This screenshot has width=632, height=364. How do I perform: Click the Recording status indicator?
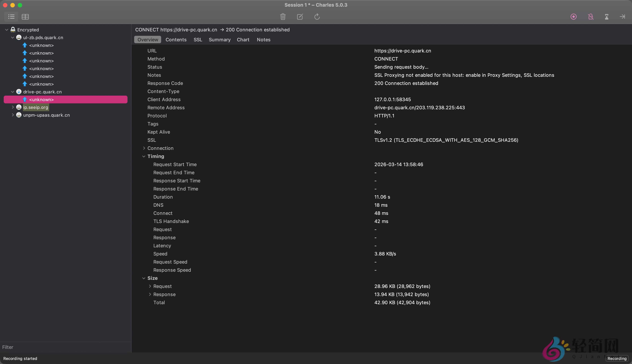(x=617, y=358)
